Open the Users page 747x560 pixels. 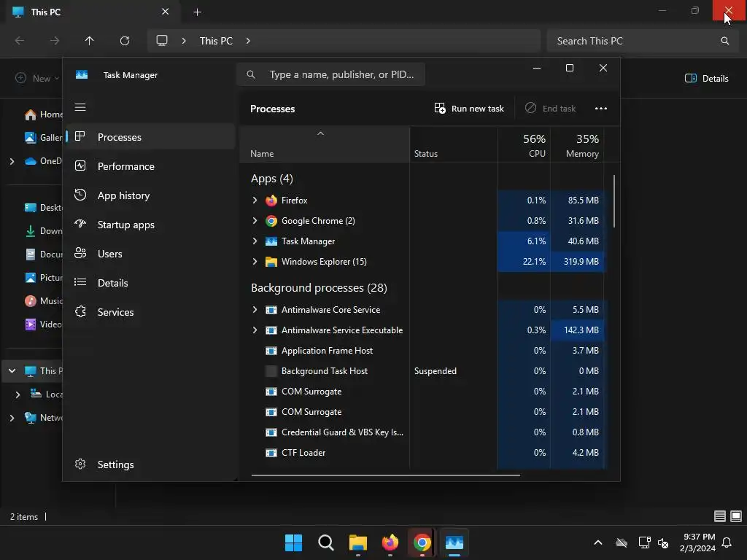coord(150,254)
